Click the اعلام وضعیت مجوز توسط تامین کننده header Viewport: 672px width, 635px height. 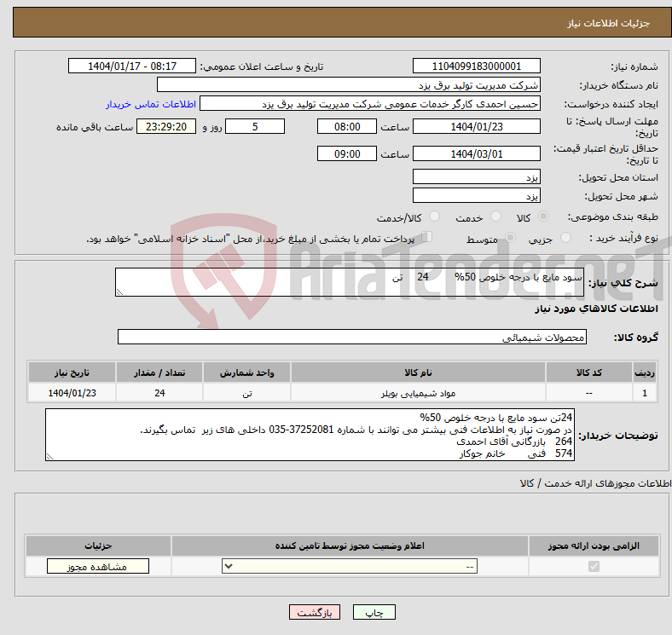[350, 546]
